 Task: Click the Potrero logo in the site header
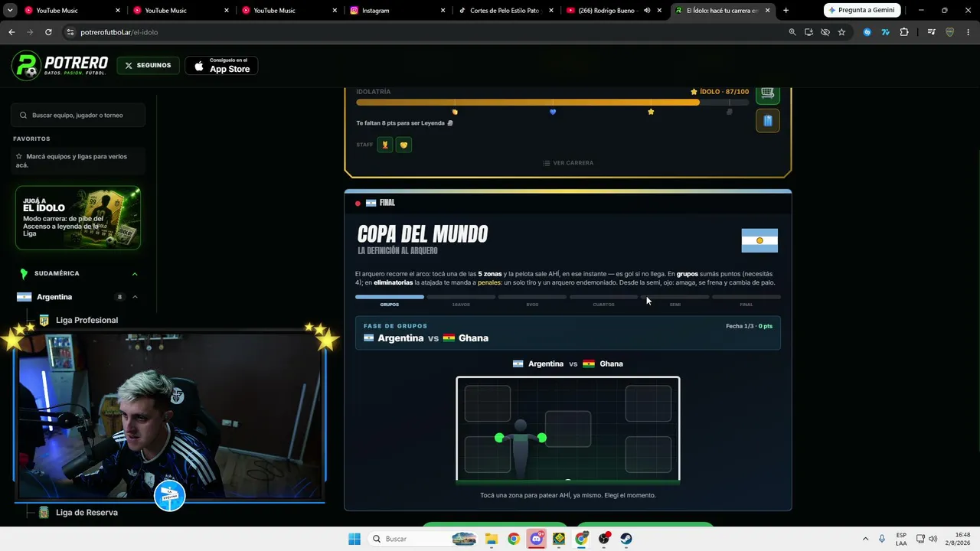tap(60, 66)
